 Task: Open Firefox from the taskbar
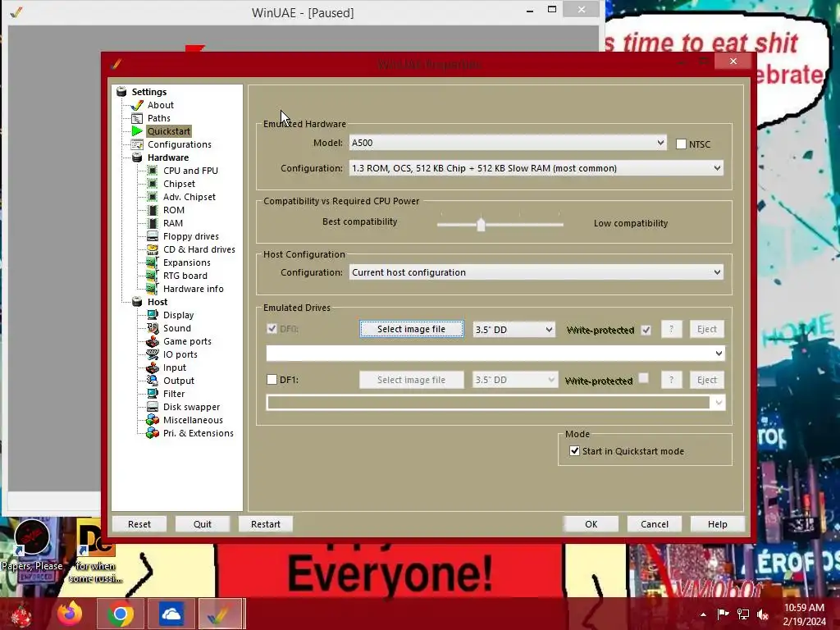(71, 614)
